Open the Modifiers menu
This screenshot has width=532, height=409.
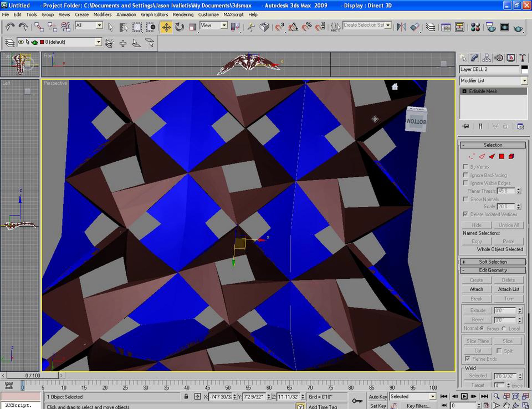click(x=102, y=15)
